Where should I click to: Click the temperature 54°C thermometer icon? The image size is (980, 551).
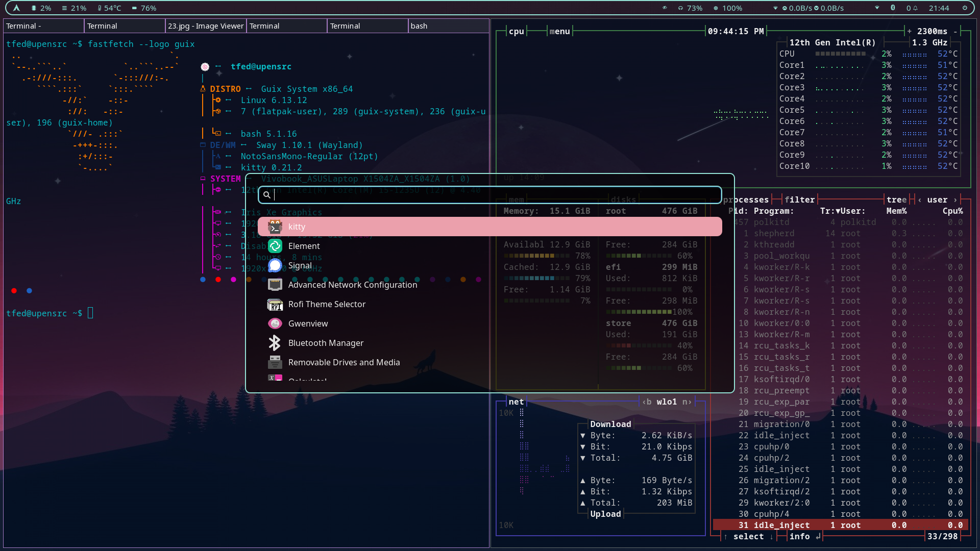tap(100, 8)
